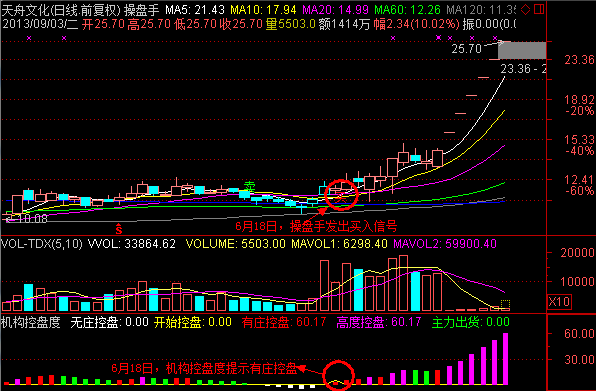The image size is (596, 391).
Task: Click the 15.33 axis value
Action: [x=579, y=139]
